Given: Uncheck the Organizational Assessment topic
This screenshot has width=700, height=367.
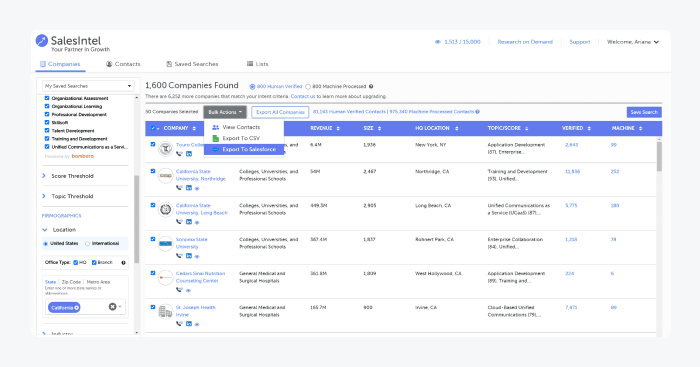Looking at the screenshot, I should (x=47, y=98).
